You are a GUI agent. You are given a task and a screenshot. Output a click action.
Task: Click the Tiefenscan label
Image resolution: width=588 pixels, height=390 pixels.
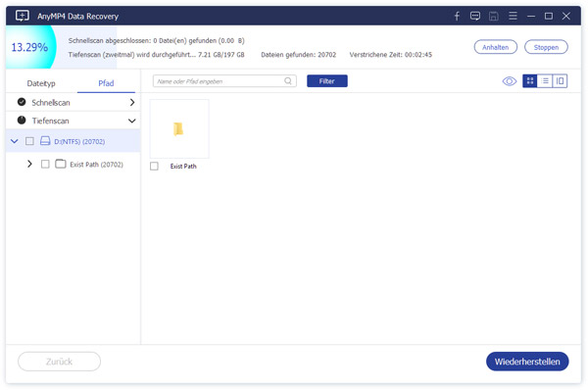click(x=50, y=121)
